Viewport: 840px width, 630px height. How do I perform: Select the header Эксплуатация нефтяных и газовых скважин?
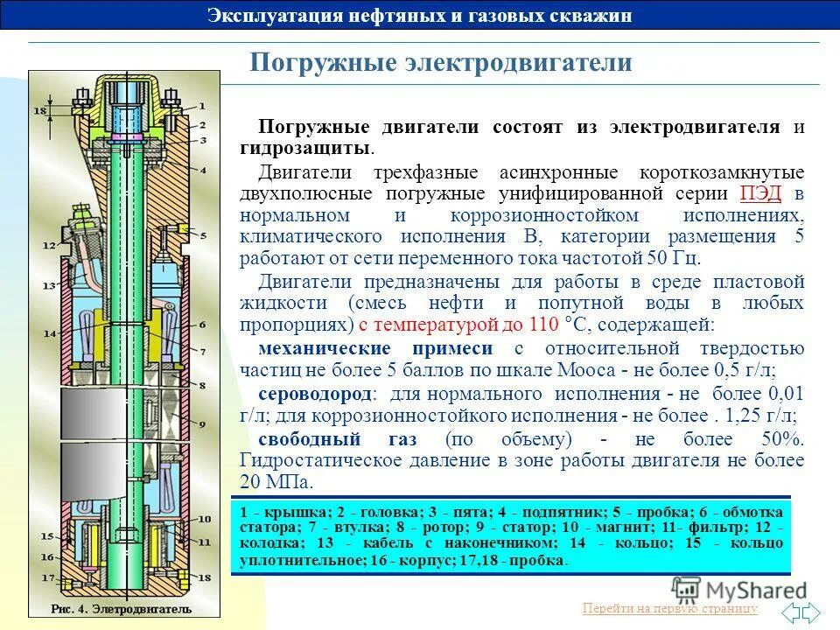click(420, 14)
